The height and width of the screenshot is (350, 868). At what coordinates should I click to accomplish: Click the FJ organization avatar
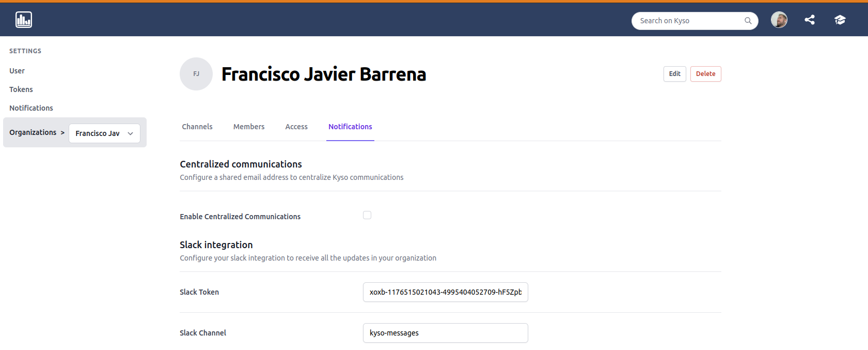click(196, 74)
